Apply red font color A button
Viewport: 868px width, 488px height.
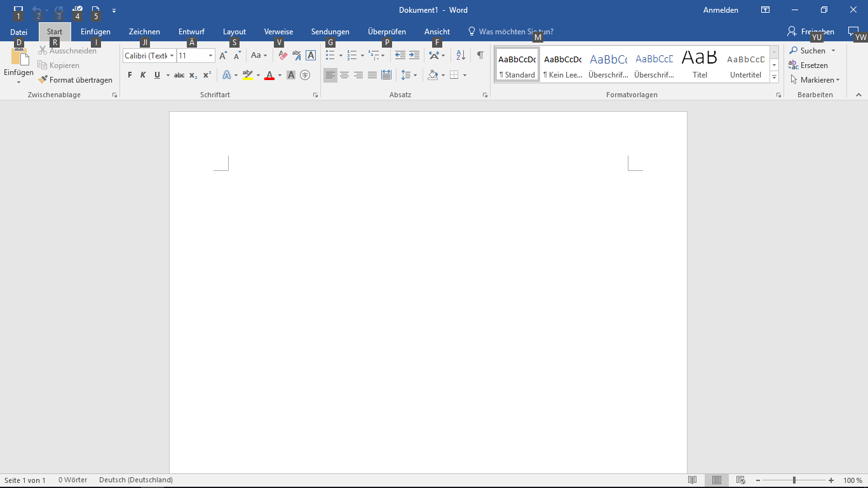point(269,75)
